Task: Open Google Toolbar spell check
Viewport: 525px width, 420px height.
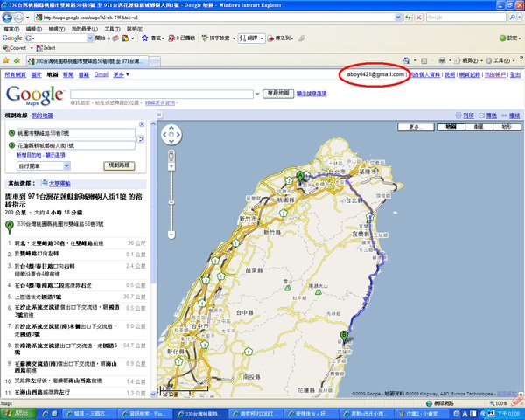Action: tap(216, 38)
